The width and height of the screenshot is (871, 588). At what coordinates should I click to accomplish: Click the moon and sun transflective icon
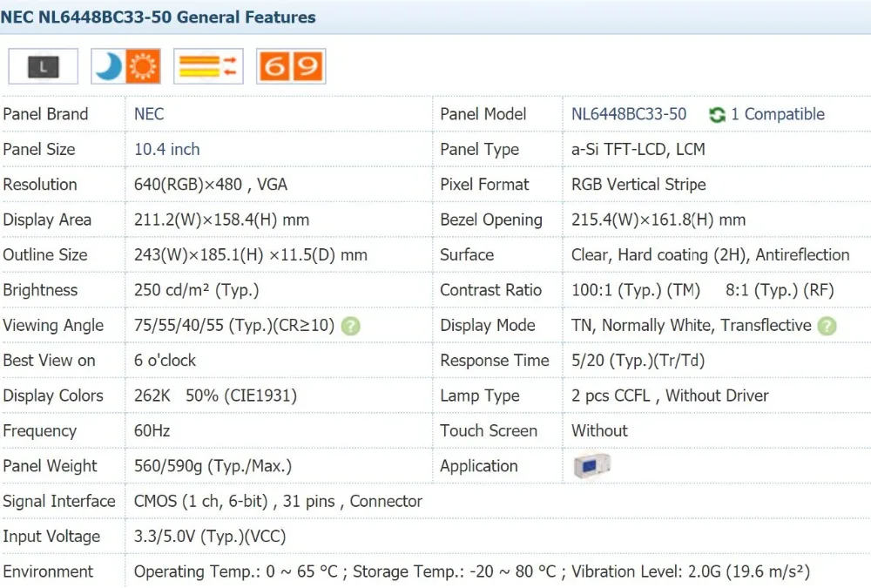pyautogui.click(x=125, y=67)
